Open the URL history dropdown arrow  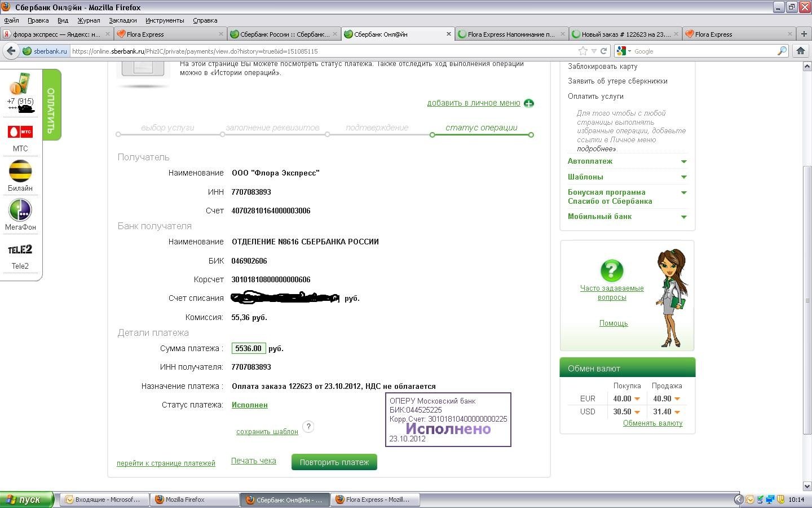594,51
